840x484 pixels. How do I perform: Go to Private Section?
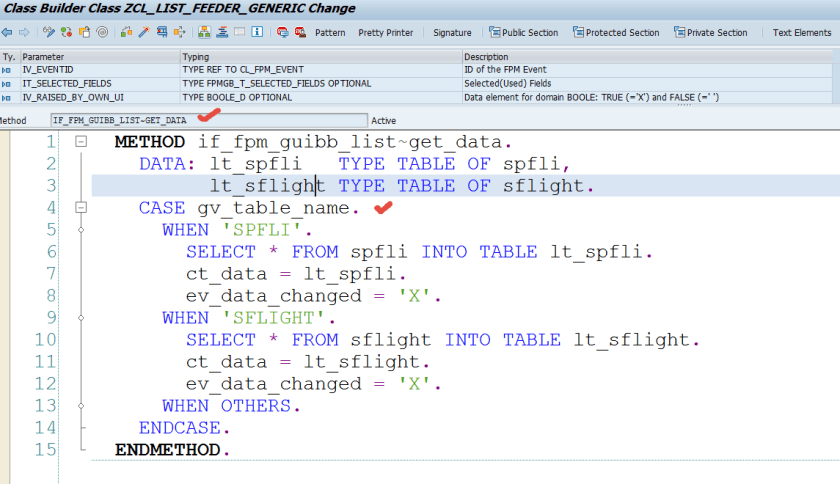click(x=710, y=32)
